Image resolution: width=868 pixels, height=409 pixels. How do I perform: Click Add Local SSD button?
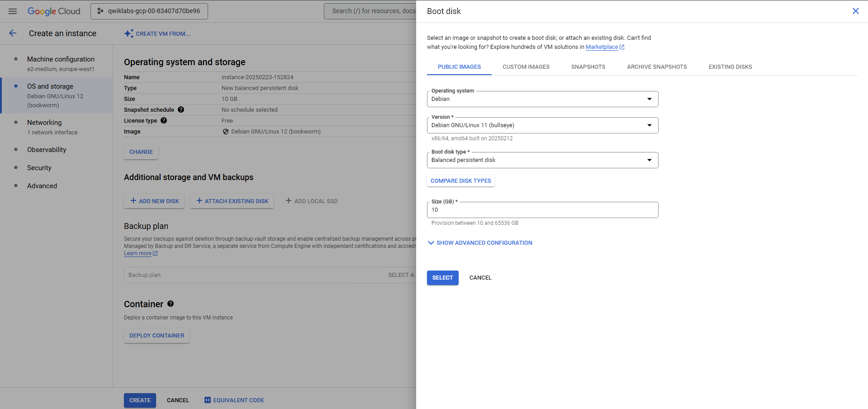[x=312, y=201]
